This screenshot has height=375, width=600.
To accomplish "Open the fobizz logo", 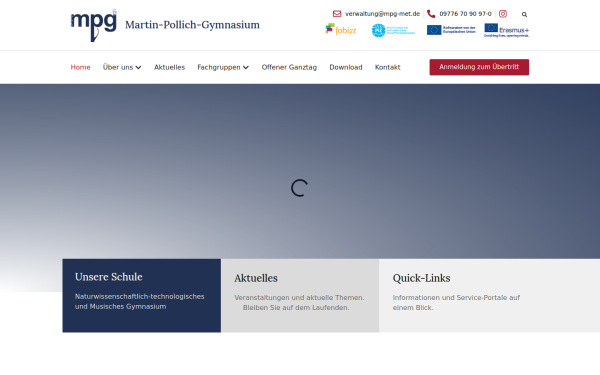I will (x=341, y=29).
